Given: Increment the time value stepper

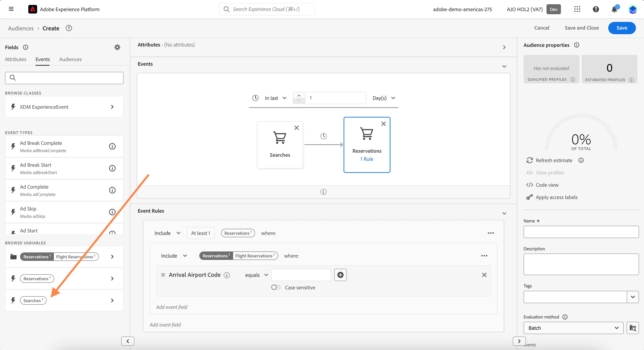Looking at the screenshot, I should [299, 95].
